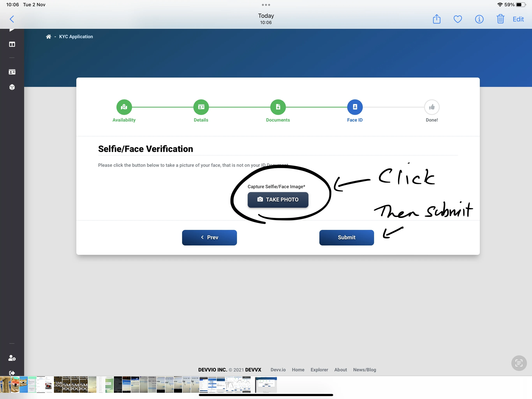This screenshot has width=532, height=399.
Task: Click the Prev button
Action: 209,237
